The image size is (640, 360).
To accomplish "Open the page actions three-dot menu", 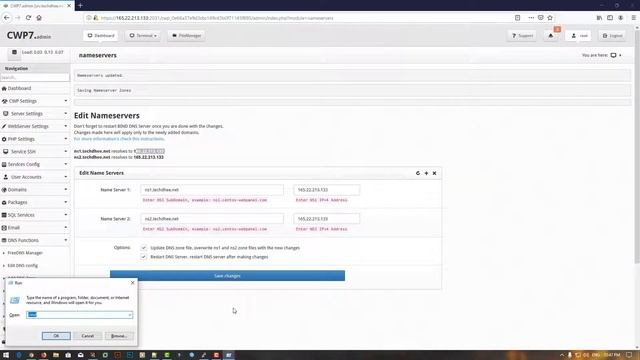I will [531, 18].
